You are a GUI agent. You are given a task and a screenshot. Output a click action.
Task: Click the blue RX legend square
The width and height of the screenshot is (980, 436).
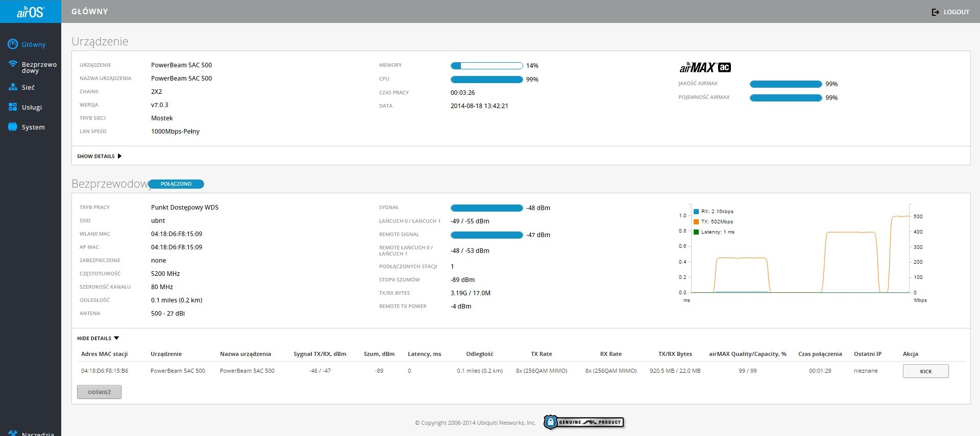pos(696,211)
